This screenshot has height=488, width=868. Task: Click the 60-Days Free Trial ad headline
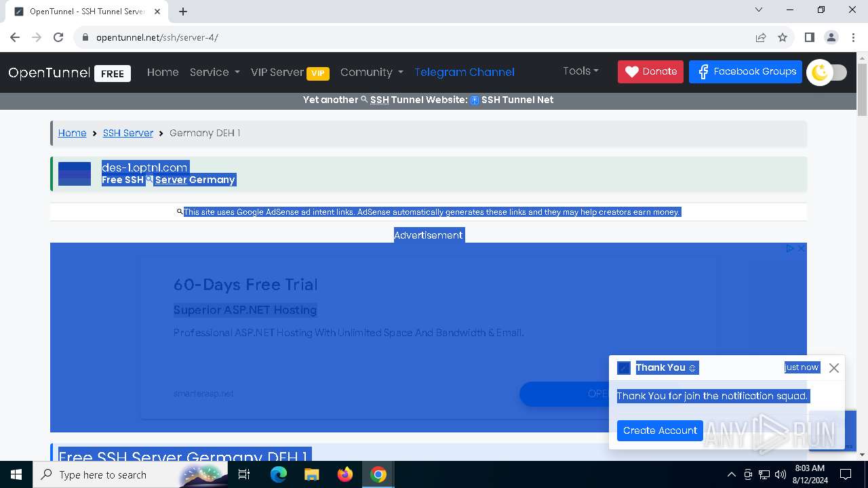(245, 285)
